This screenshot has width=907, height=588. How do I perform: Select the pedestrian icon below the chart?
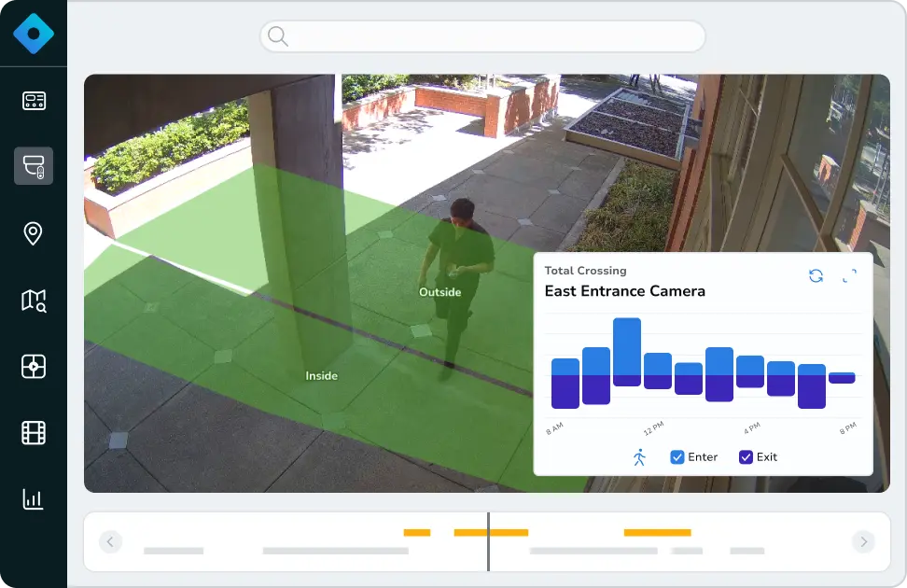(638, 456)
